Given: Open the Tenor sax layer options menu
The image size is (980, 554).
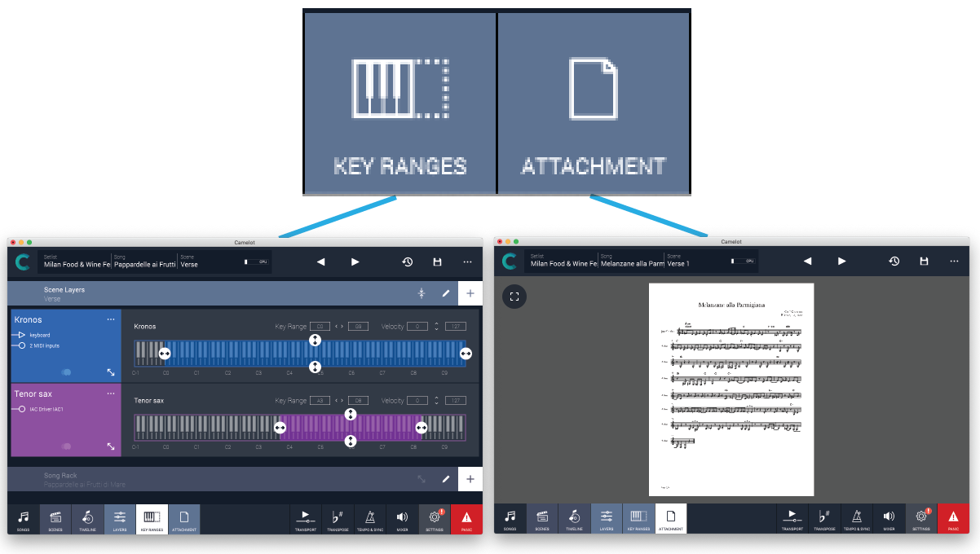Looking at the screenshot, I should pyautogui.click(x=111, y=394).
